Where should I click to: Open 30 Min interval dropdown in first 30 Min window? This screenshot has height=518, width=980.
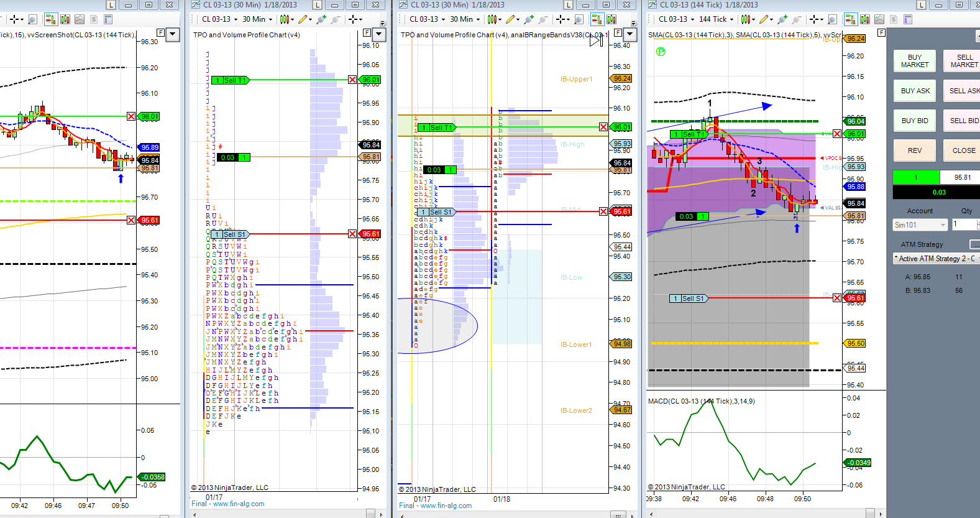(257, 19)
